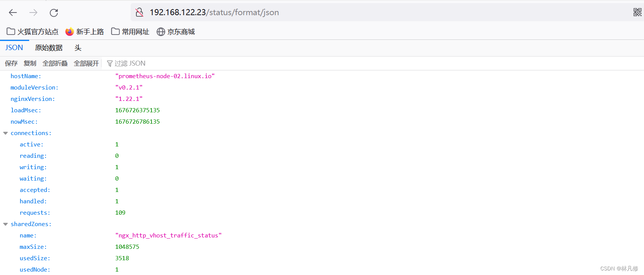Open the 新手上路 Firefox bookmark

84,31
